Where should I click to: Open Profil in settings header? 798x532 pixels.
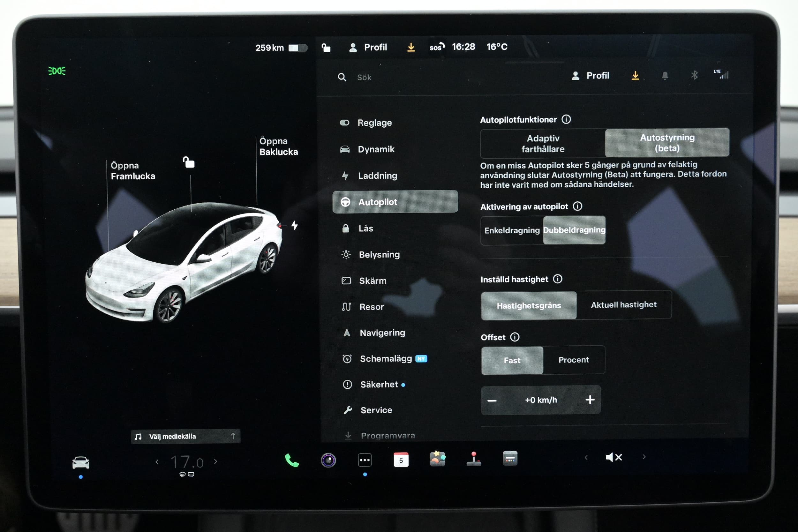click(590, 76)
